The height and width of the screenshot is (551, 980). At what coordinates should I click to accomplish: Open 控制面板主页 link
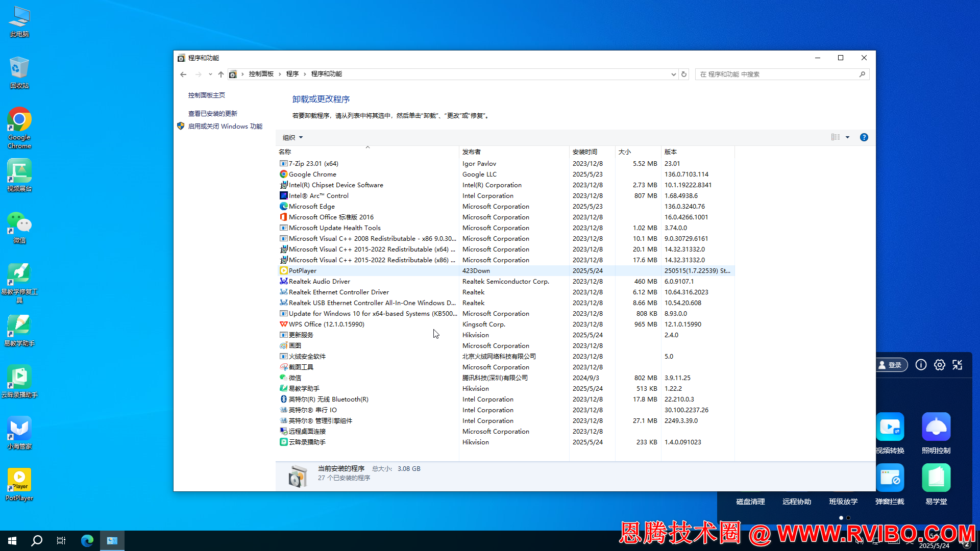[206, 95]
